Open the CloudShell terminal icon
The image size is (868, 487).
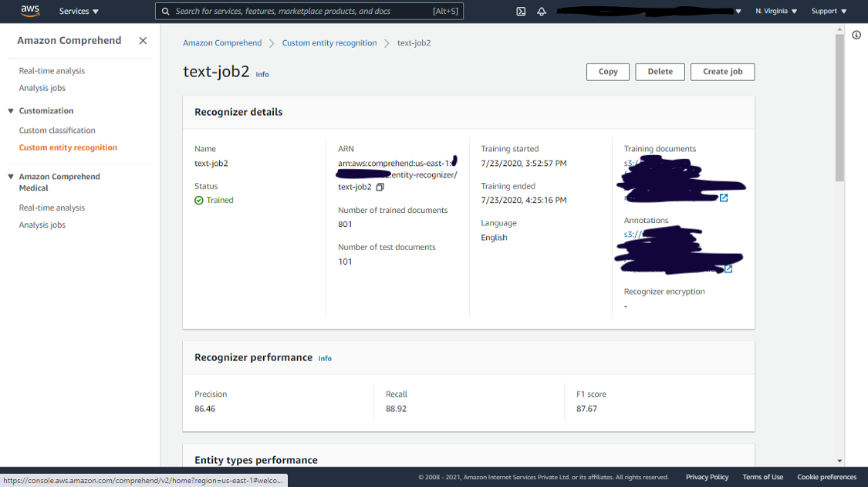(521, 11)
